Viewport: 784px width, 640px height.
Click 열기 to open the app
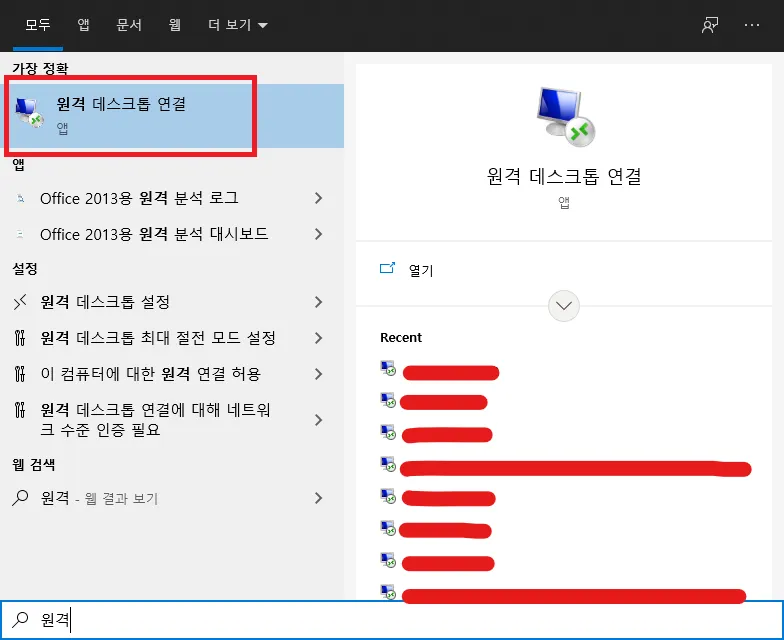point(421,270)
